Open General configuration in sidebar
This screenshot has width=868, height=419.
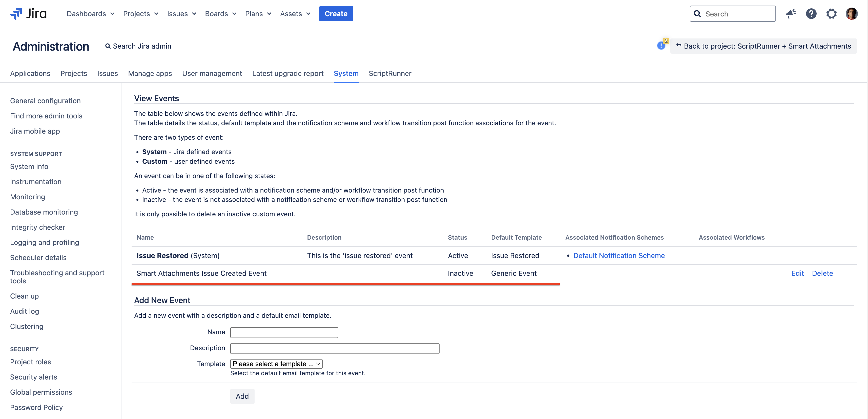tap(45, 101)
